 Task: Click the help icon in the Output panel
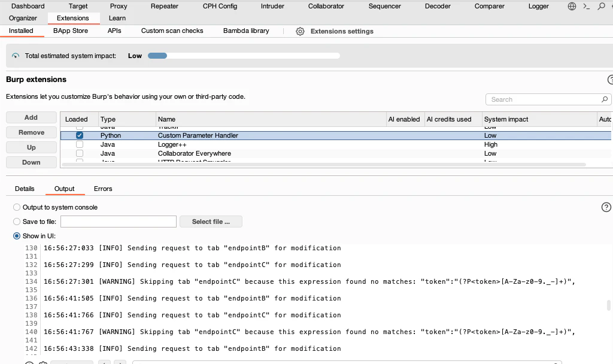(606, 207)
